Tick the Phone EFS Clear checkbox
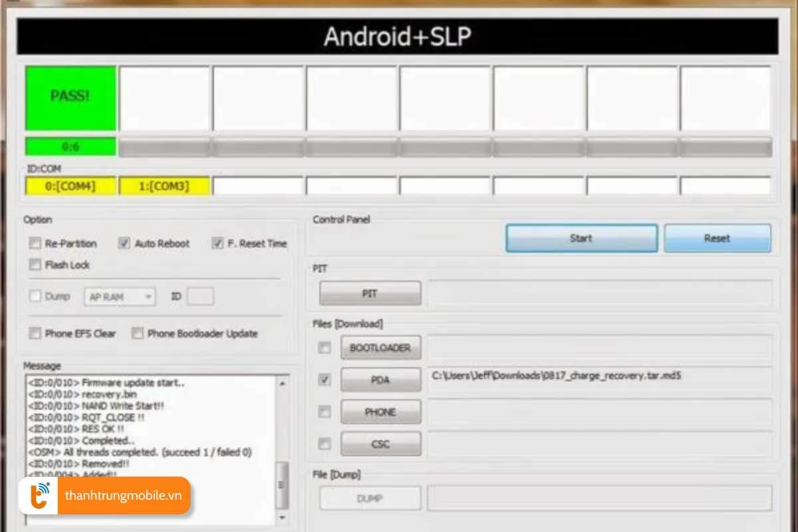 pyautogui.click(x=35, y=333)
